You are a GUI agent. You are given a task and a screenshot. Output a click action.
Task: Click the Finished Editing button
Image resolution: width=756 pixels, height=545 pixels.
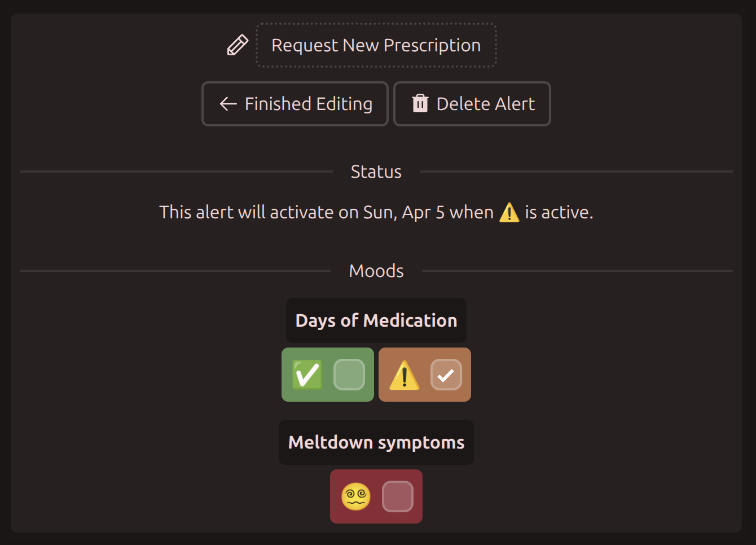pyautogui.click(x=295, y=104)
